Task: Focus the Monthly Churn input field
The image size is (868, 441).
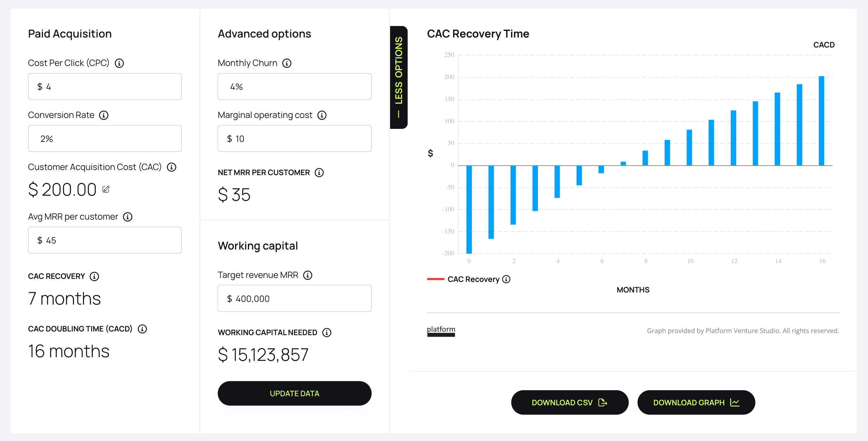Action: [x=294, y=87]
